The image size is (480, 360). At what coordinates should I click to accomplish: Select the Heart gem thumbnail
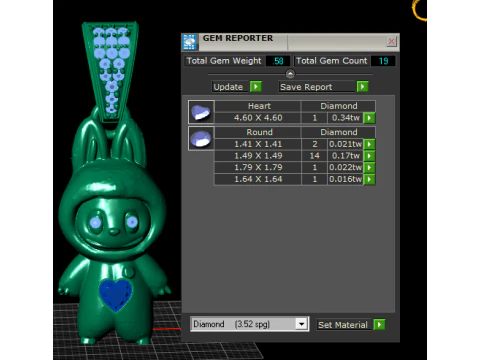(x=201, y=112)
